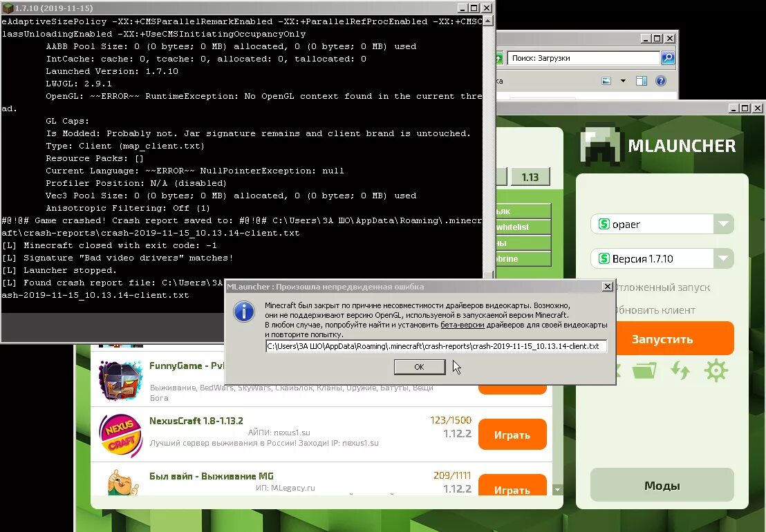Viewport: 766px width, 532px height.
Task: Expand the opaer account dropdown arrow
Action: click(724, 224)
